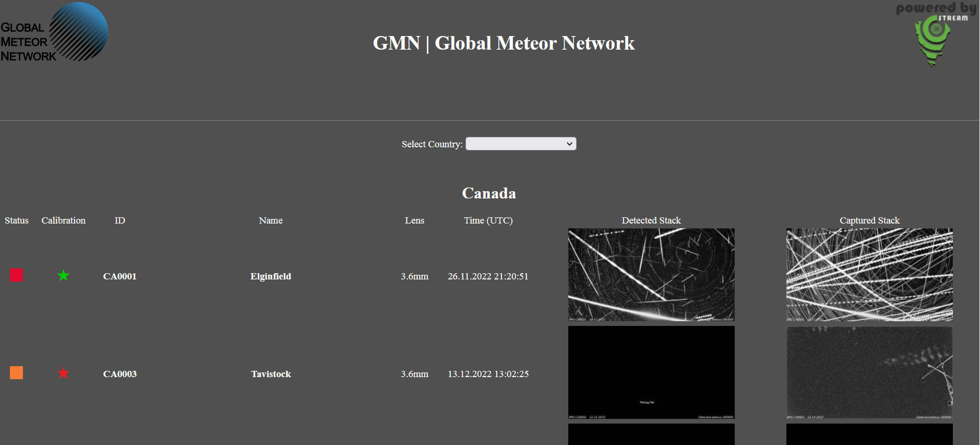Click the Time (UTC) column header
This screenshot has width=980, height=445.
click(x=488, y=220)
